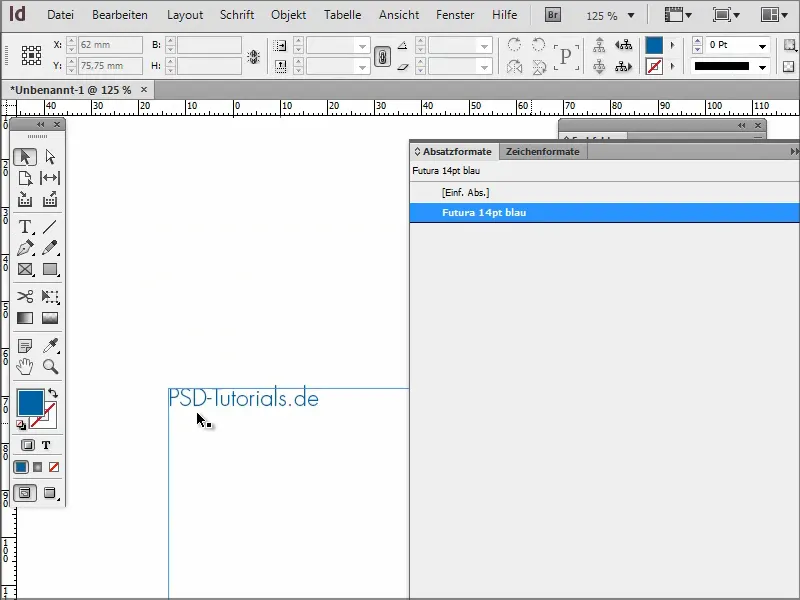800x600 pixels.
Task: Open the Bearbeiten menu
Action: (120, 15)
